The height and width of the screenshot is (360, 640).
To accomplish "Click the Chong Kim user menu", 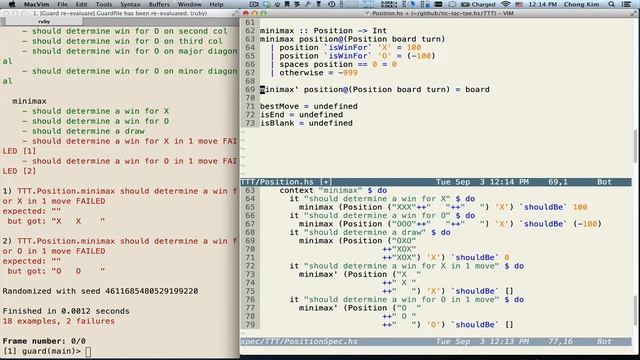I will coord(581,4).
